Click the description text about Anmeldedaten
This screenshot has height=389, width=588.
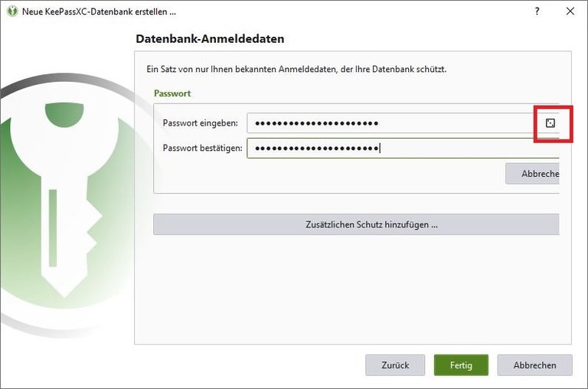coord(296,69)
